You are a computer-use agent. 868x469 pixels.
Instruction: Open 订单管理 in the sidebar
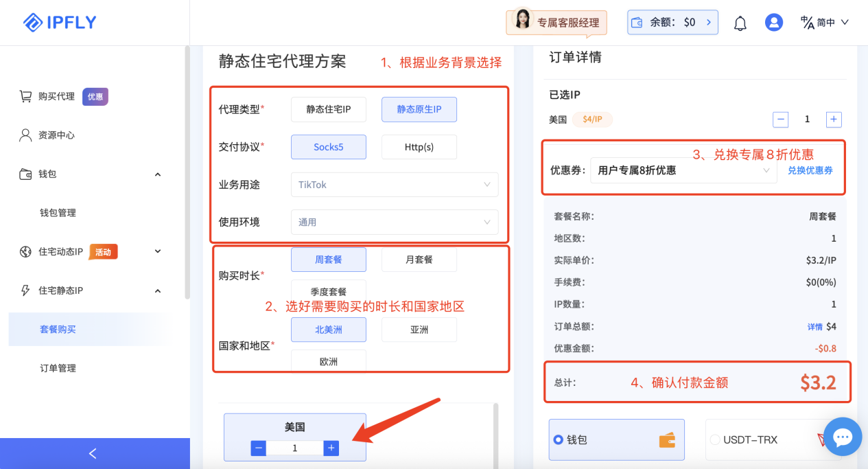(58, 368)
